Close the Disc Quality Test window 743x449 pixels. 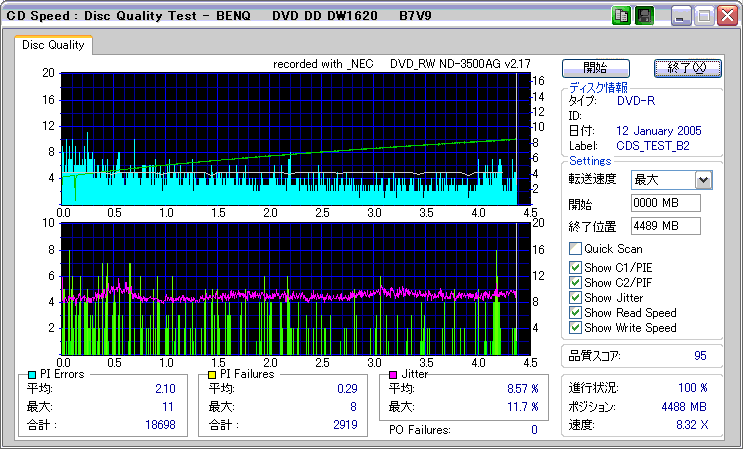point(728,16)
